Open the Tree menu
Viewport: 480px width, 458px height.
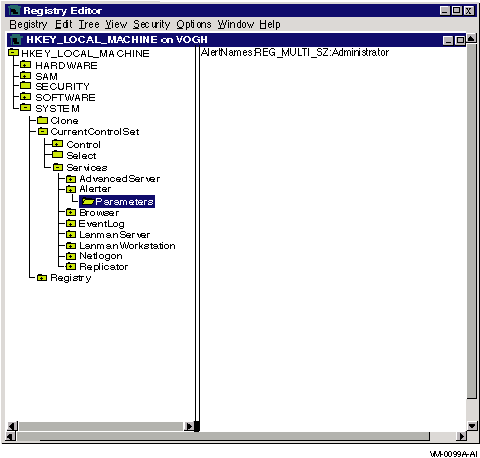coord(89,24)
